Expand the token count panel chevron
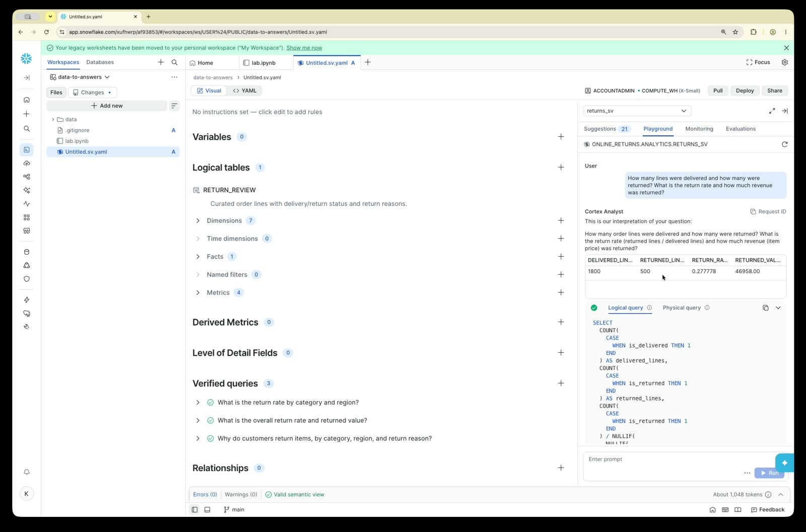Screen dimensions: 806x532 [x=781, y=495]
